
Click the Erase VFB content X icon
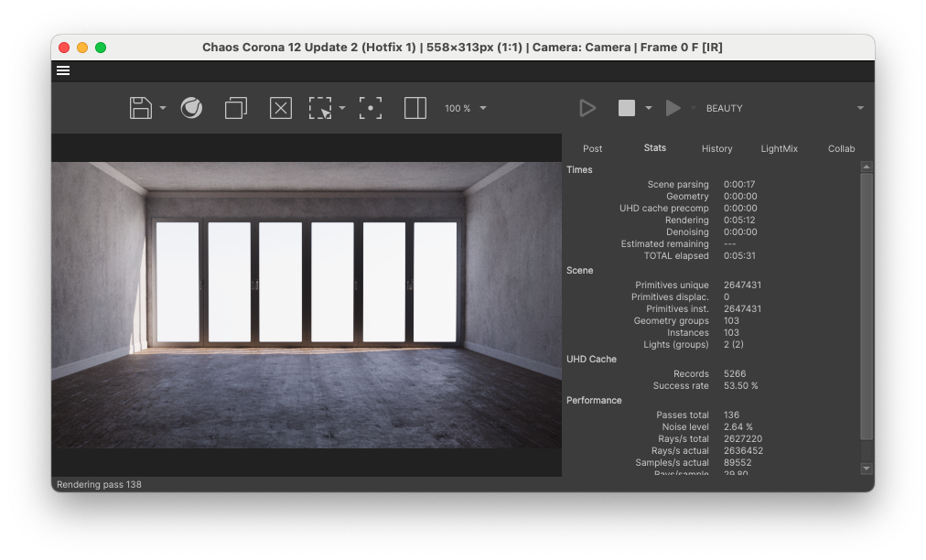tap(281, 108)
